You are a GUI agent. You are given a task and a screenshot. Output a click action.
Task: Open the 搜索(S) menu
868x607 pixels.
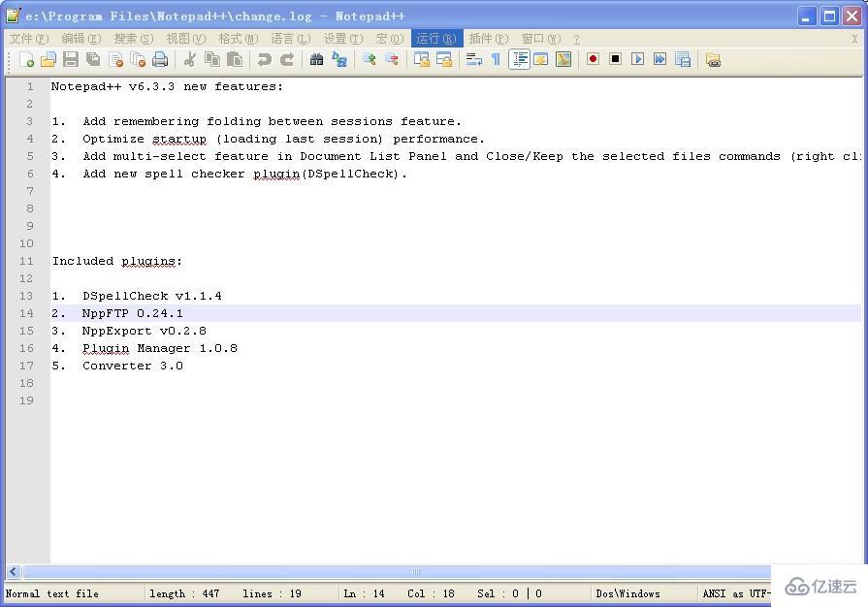[x=134, y=39]
